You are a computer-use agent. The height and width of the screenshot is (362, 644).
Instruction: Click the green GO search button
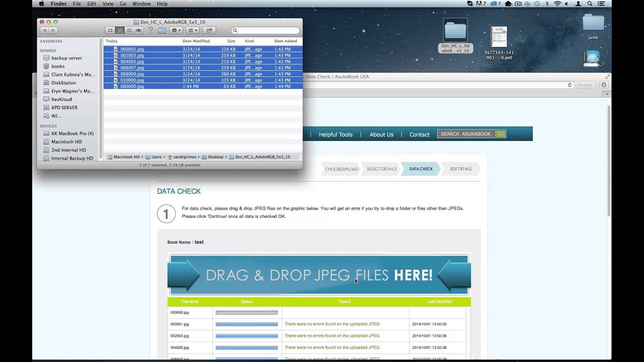(500, 134)
